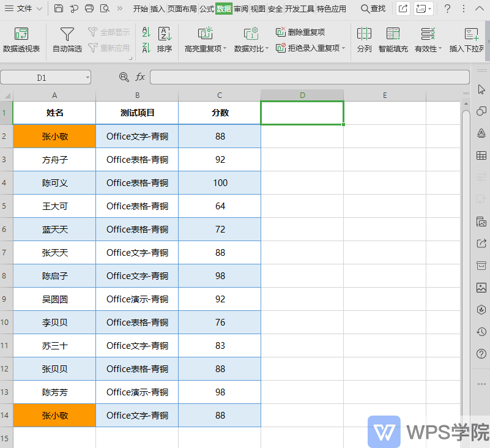490x448 pixels.
Task: Click the Print icon near the top left
Action: (x=90, y=9)
